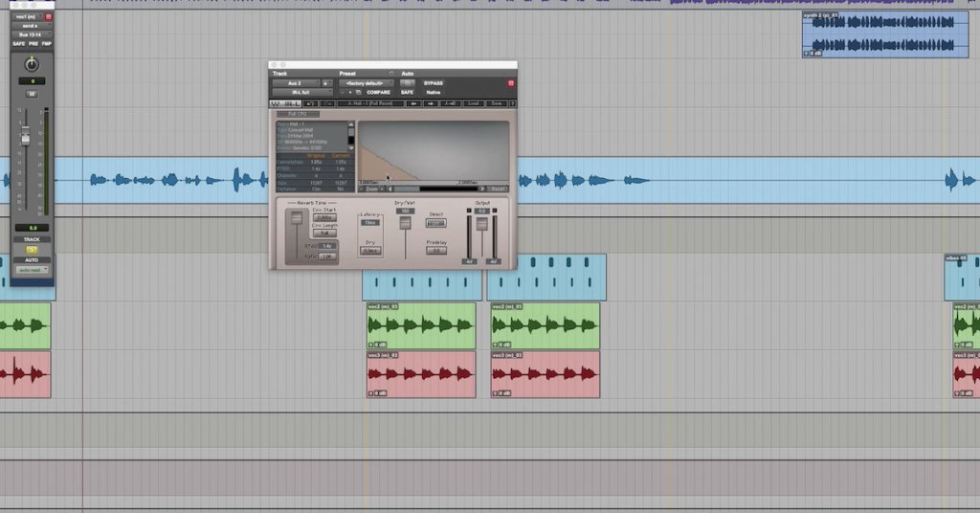
Task: Click the Ratio 1.00 value field
Action: pyautogui.click(x=327, y=256)
